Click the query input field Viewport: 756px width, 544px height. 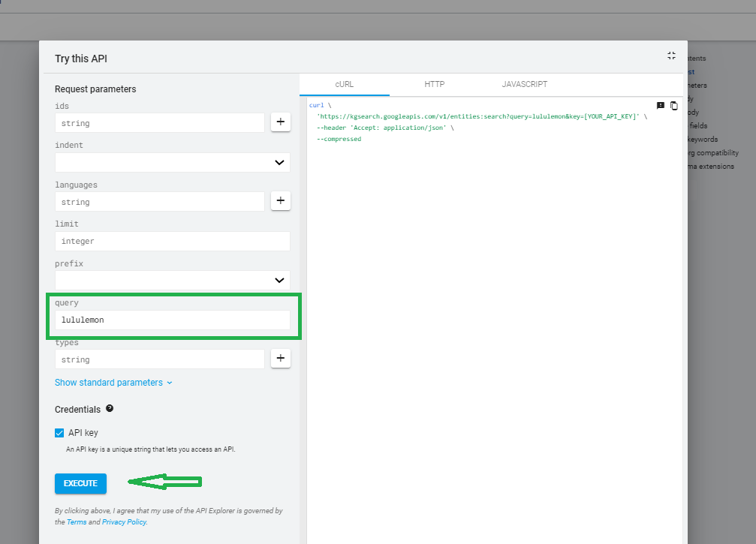click(x=172, y=320)
